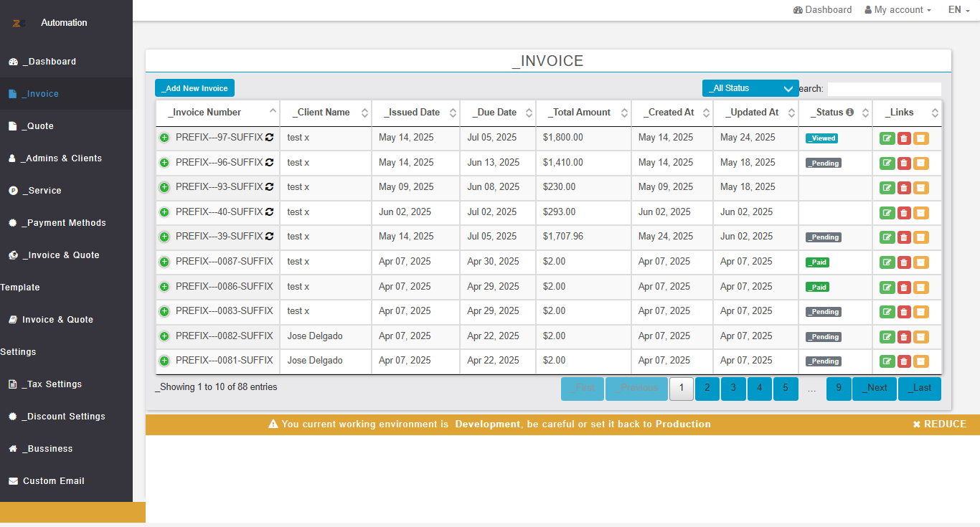Expand row details for PREFIX---0082-SUFFIX with green plus
980x527 pixels.
tap(164, 336)
